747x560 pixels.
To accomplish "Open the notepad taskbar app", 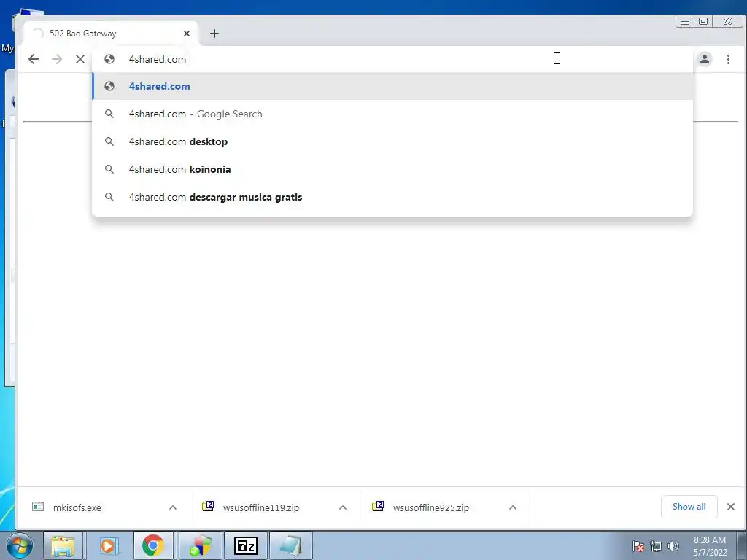I will (291, 545).
